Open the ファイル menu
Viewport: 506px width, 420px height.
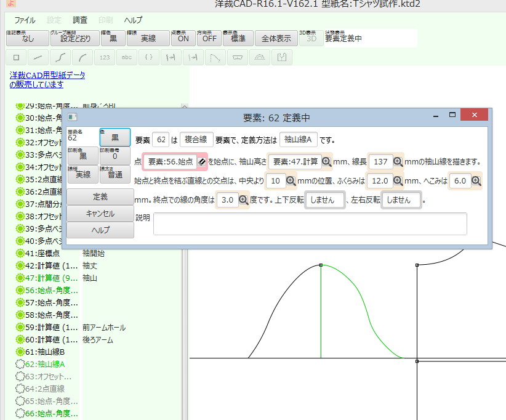(25, 20)
